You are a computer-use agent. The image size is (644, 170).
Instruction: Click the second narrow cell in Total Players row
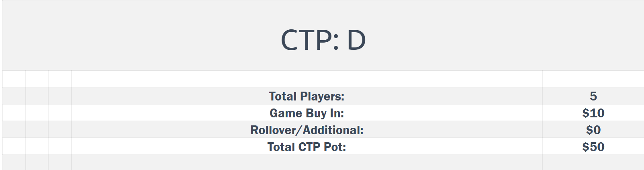click(x=37, y=96)
